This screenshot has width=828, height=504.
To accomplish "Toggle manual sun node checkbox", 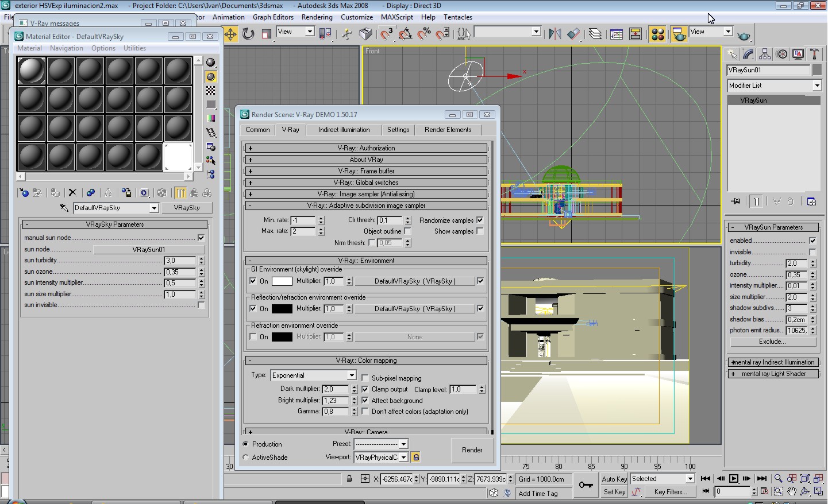I will tap(201, 238).
